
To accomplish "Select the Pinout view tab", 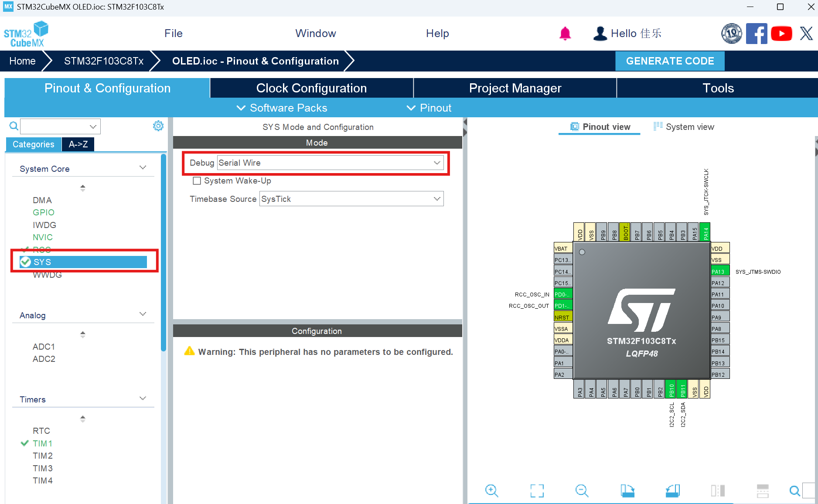I will (600, 127).
